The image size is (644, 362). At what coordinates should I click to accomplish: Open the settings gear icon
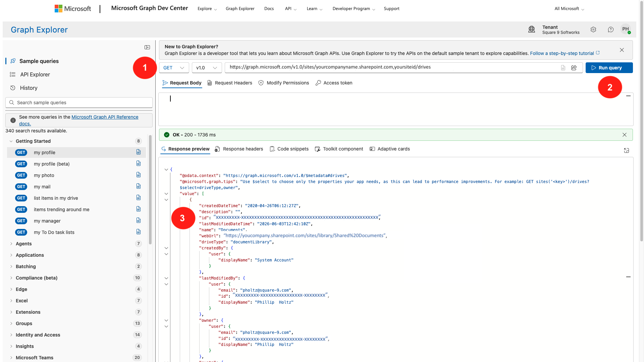[x=593, y=29]
